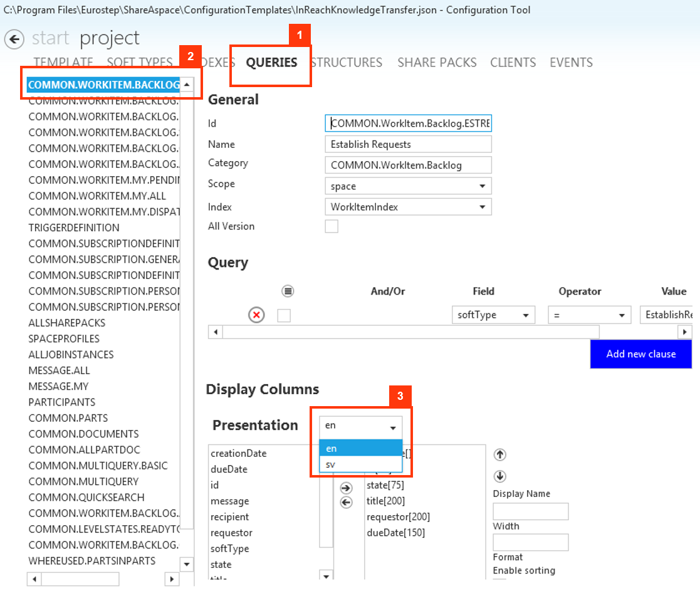Remove a display column using the left arrow

(x=346, y=501)
